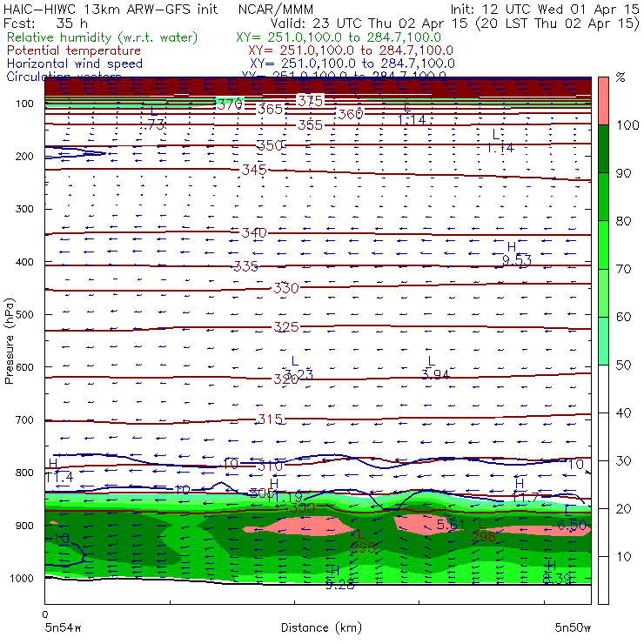The width and height of the screenshot is (644, 644).
Task: Click the 200 hPa pressure axis label
Action: coord(24,156)
